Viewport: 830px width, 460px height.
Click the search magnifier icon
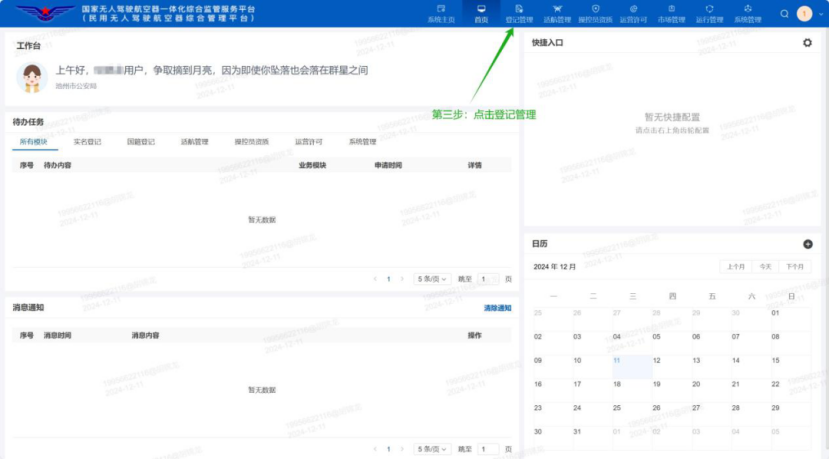click(784, 14)
